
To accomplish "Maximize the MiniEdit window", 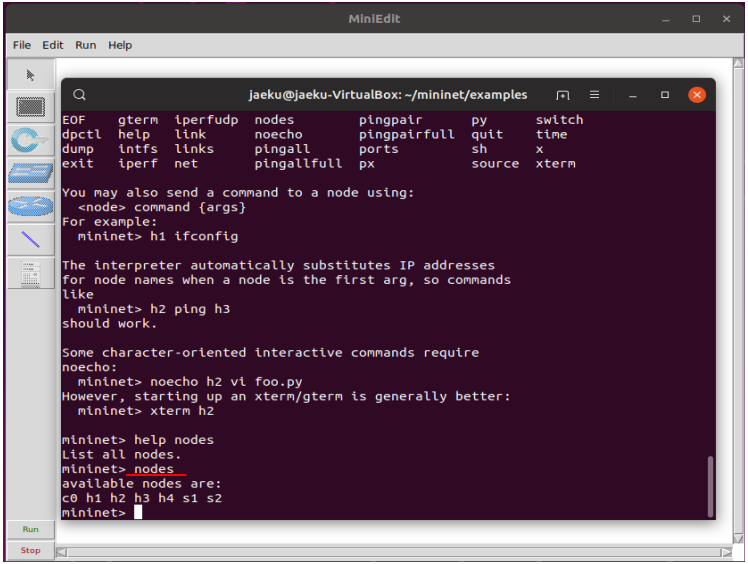I will (696, 19).
